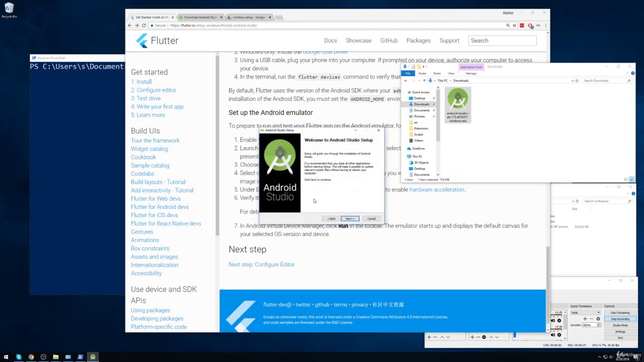The height and width of the screenshot is (362, 644).
Task: Open Android Studio installer from taskbar
Action: pyautogui.click(x=93, y=357)
